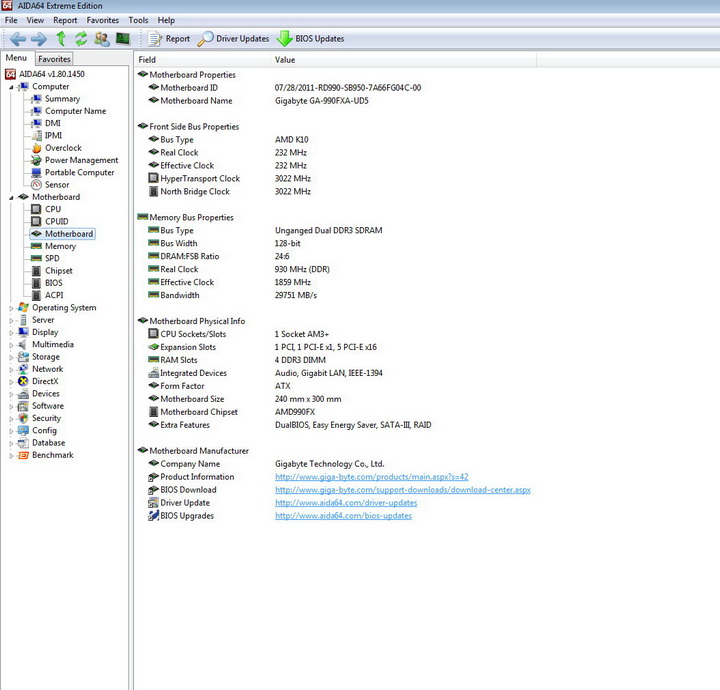Collapse the Computer tree node
Screen dimensions: 720x690
coord(11,87)
